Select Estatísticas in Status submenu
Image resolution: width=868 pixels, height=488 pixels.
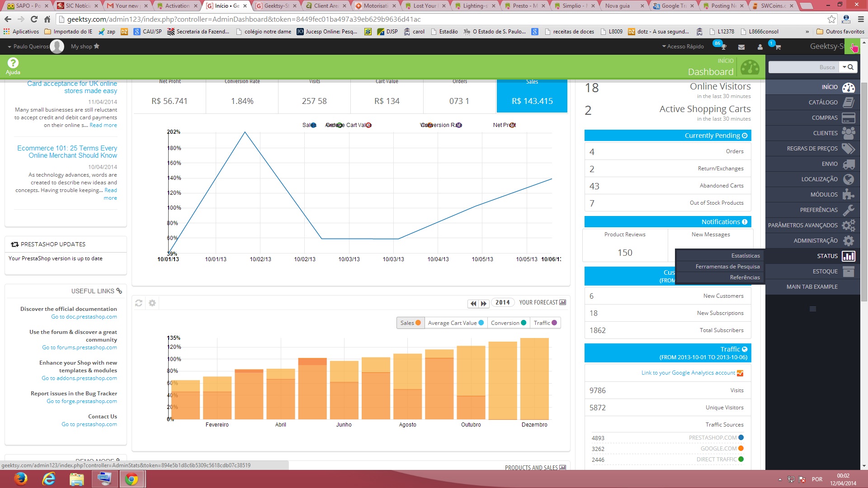(745, 256)
